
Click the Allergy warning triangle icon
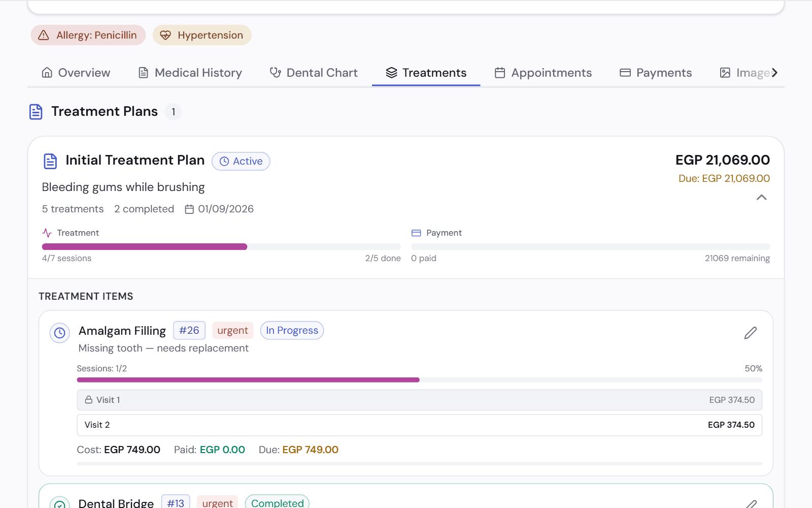[x=44, y=35]
